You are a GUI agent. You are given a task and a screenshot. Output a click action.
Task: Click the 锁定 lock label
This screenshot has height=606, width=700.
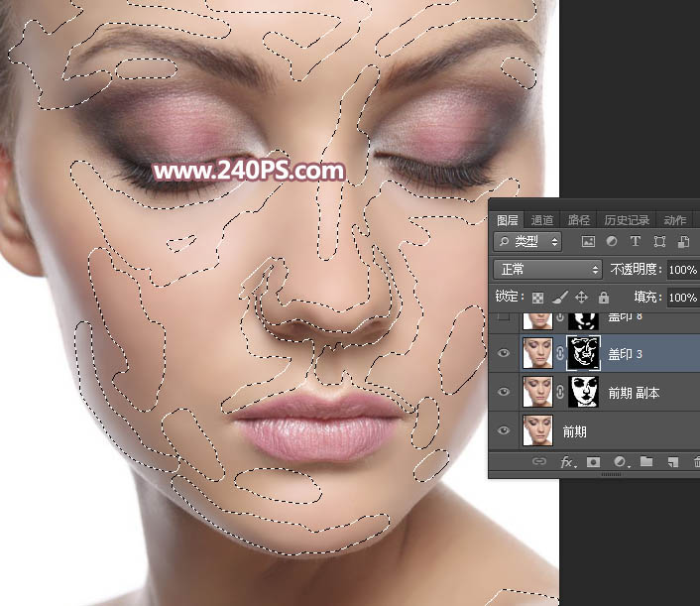coord(510,297)
